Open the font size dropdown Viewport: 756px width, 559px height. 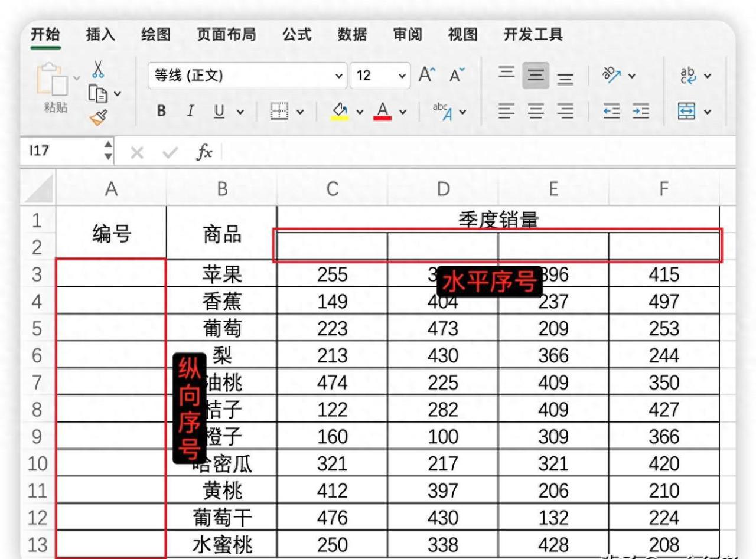tap(402, 76)
